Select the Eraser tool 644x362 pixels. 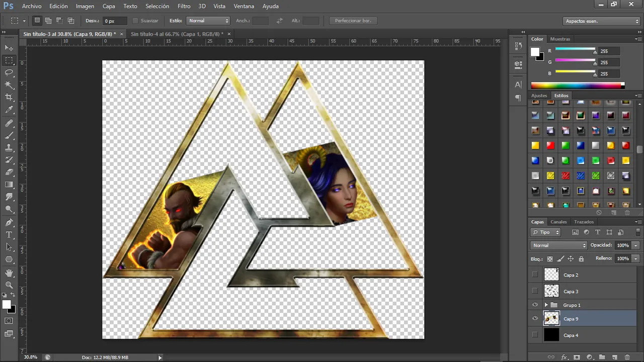pyautogui.click(x=9, y=172)
